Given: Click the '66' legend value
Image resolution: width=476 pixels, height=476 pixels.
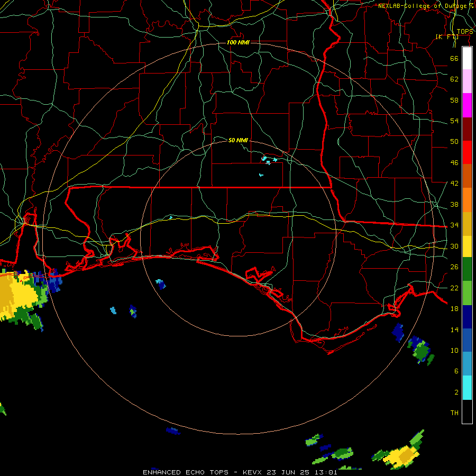Looking at the screenshot, I should click(454, 58).
